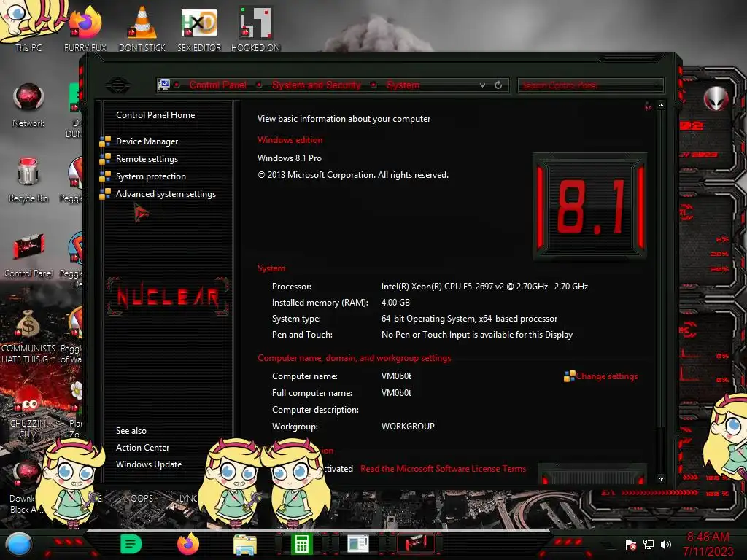Open the help icon above the scrollbar
Viewport: 747px width, 560px height.
648,106
